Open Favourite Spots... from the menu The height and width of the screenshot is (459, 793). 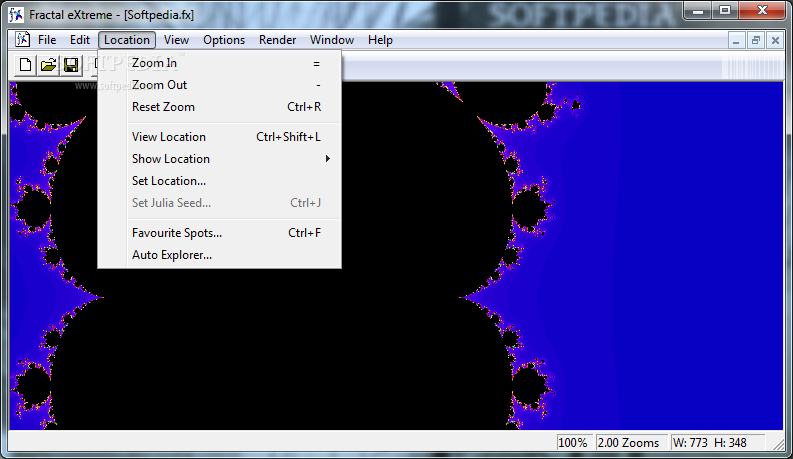pos(219,233)
